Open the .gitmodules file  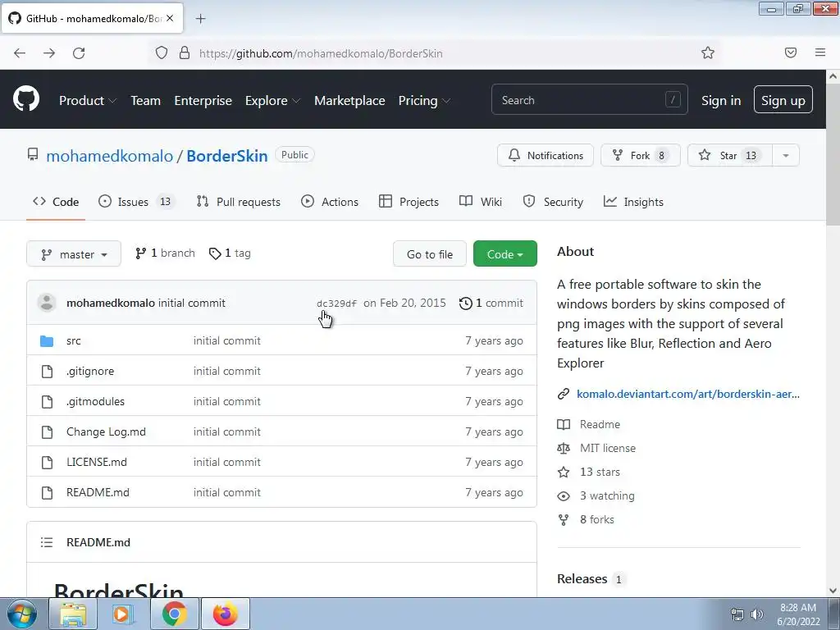95,401
